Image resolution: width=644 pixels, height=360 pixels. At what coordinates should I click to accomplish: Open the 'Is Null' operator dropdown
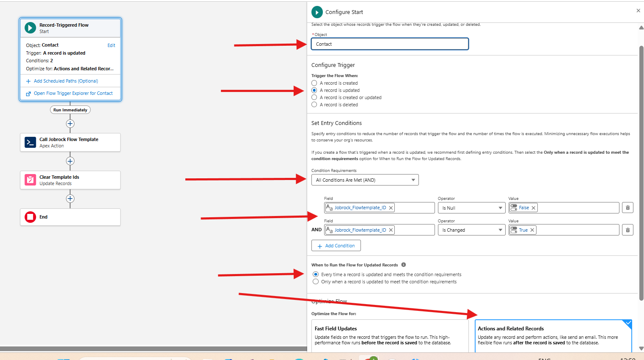[471, 208]
